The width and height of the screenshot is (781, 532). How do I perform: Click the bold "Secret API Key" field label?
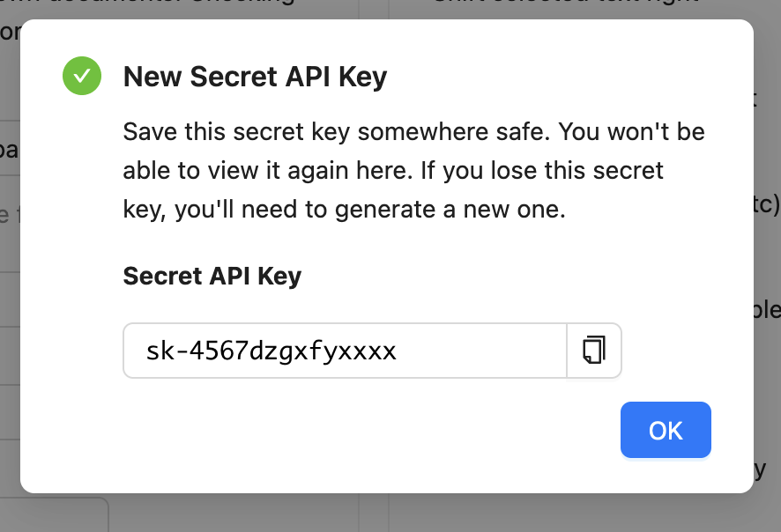(212, 276)
